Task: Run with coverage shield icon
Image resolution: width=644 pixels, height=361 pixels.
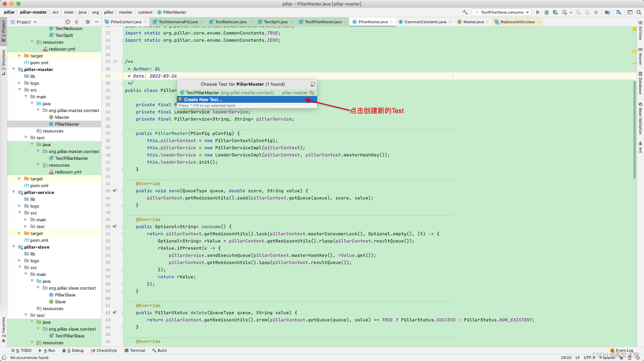Action: 556,12
